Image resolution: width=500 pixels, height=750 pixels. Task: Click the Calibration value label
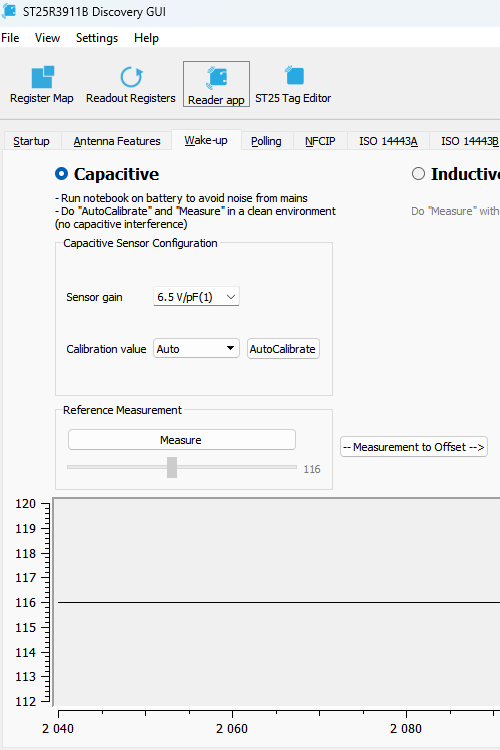point(106,349)
